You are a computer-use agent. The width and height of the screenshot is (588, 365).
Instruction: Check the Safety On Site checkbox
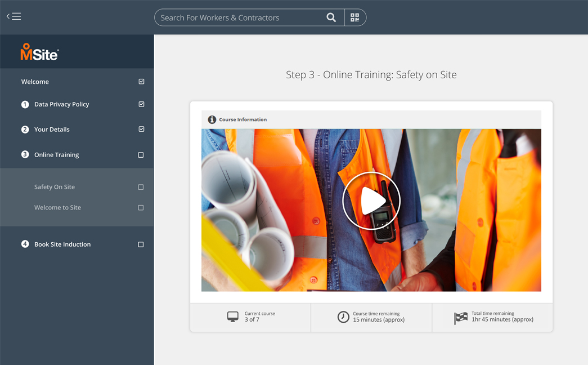click(141, 187)
